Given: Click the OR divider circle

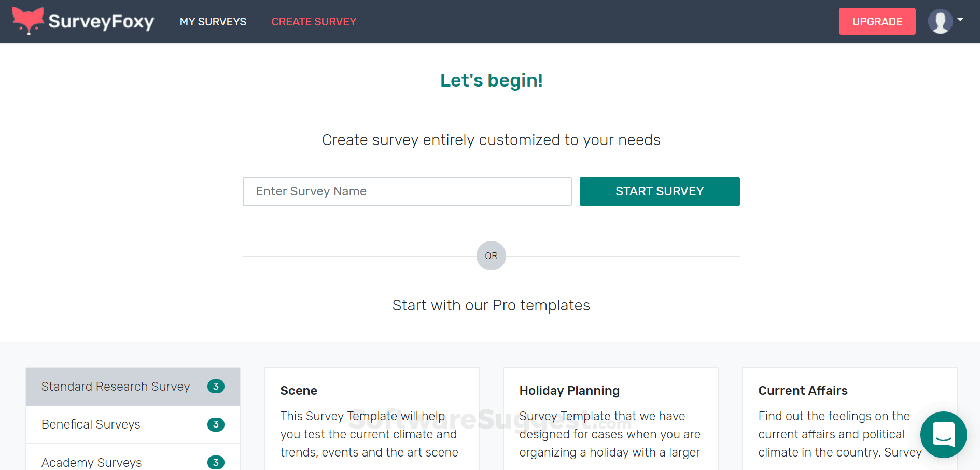Looking at the screenshot, I should (x=491, y=255).
